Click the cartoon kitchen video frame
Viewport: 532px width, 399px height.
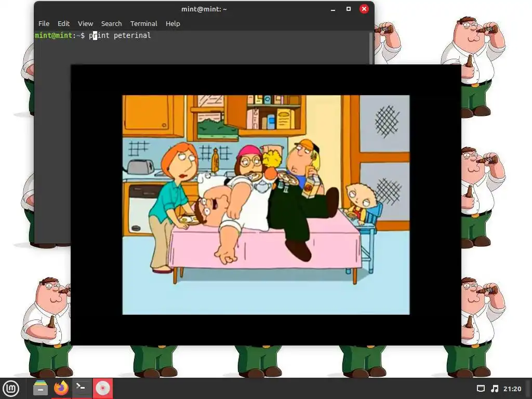pos(266,205)
